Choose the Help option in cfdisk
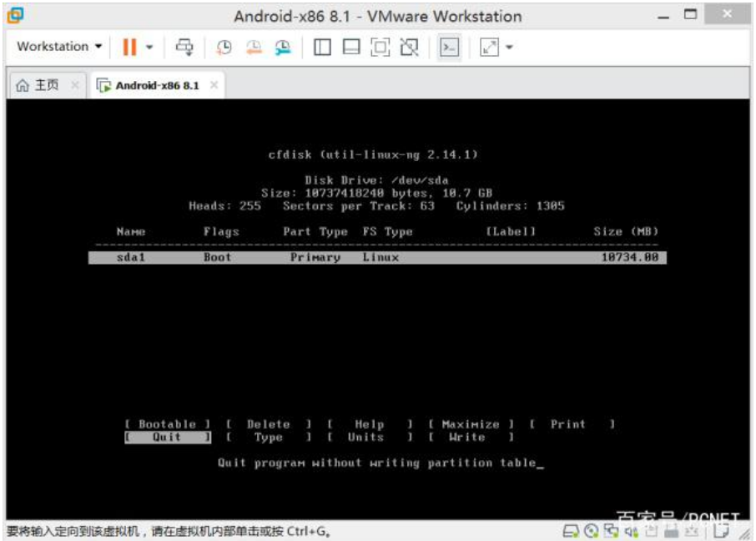The height and width of the screenshot is (541, 756). point(370,424)
